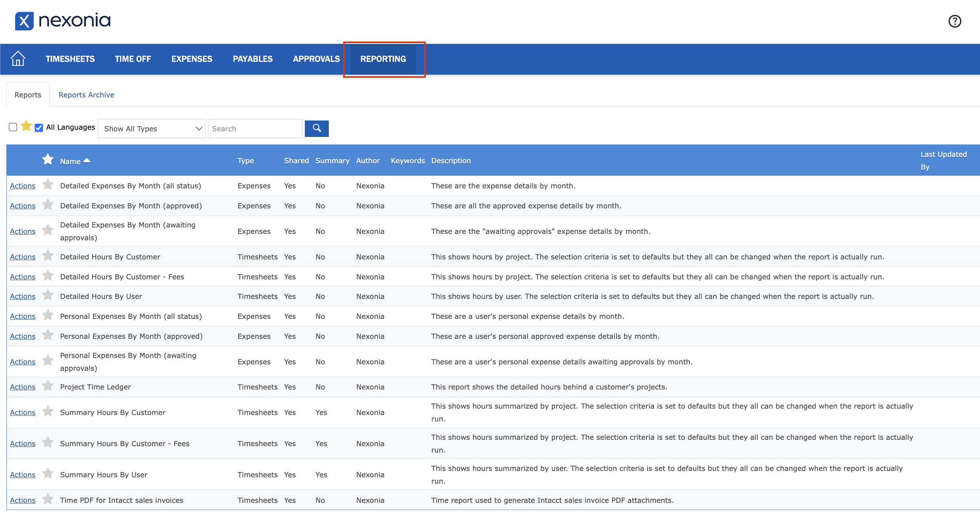The image size is (980, 522).
Task: Click the 'Summary Hours By Customer - Fees' name
Action: (125, 444)
